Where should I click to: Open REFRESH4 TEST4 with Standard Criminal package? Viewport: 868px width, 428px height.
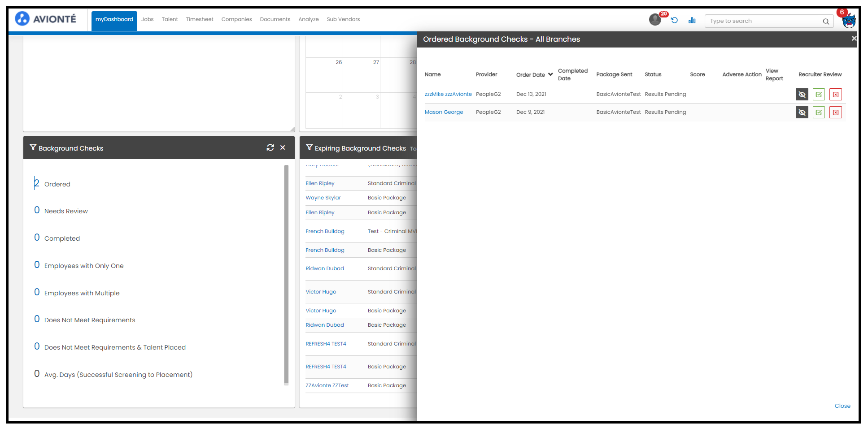click(326, 344)
